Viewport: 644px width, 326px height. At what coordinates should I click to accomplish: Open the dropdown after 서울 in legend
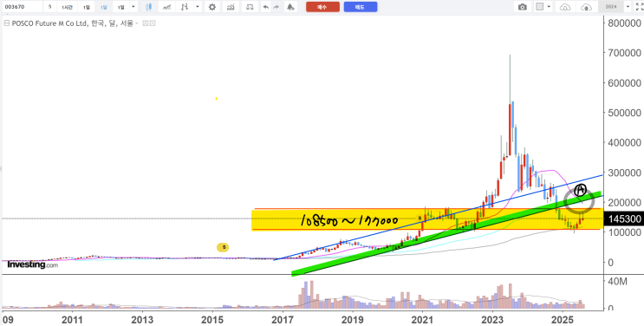[x=137, y=23]
